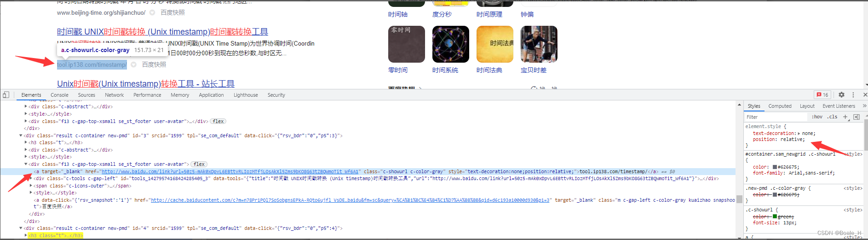Open the 时间法典 yellow thumbnail
Image resolution: width=868 pixels, height=240 pixels.
[x=495, y=44]
